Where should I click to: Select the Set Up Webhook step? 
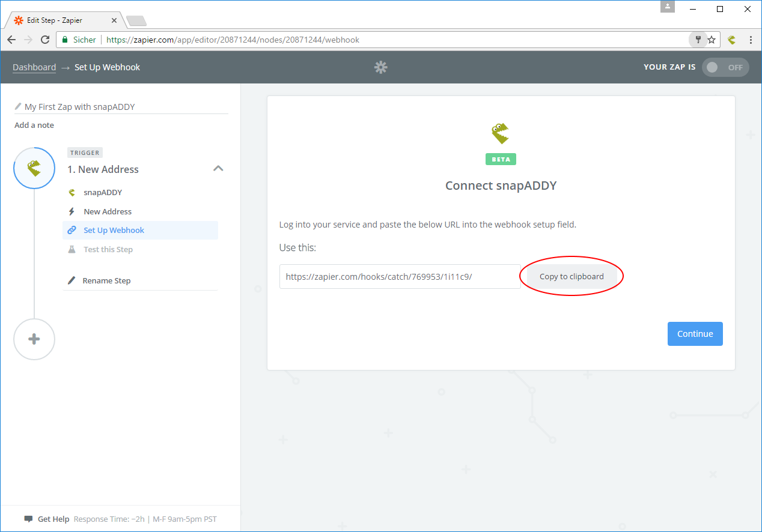140,230
